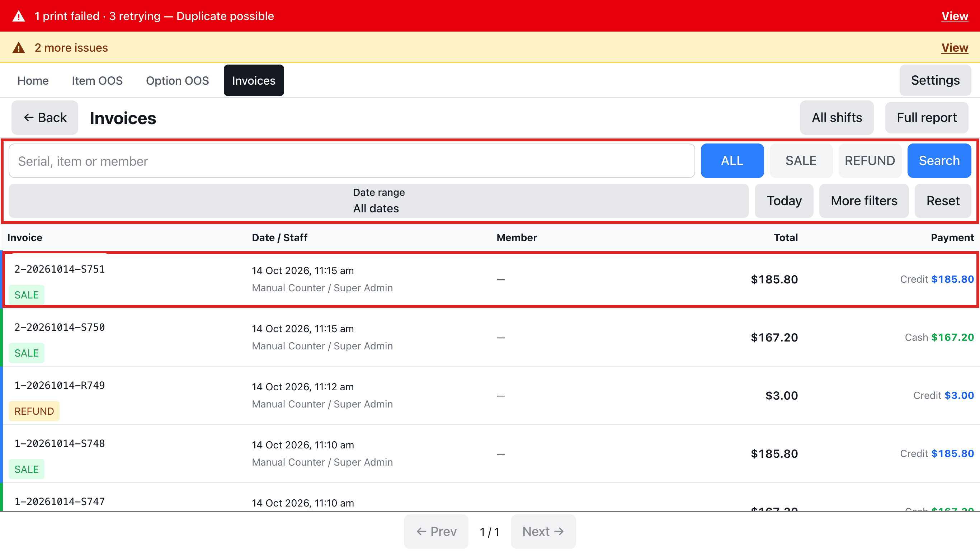The image size is (980, 551).
Task: Click the REFUND badge on invoice R749
Action: point(34,411)
